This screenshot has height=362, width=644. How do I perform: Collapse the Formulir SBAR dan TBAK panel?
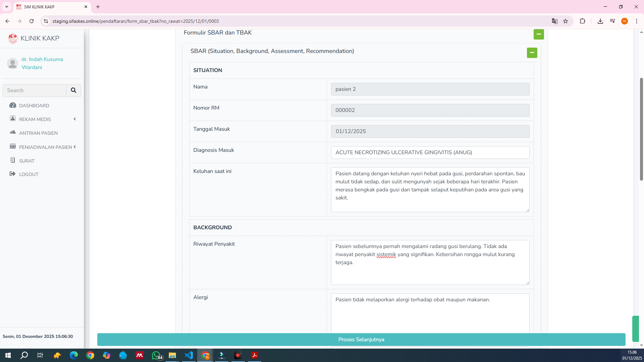[x=539, y=34]
